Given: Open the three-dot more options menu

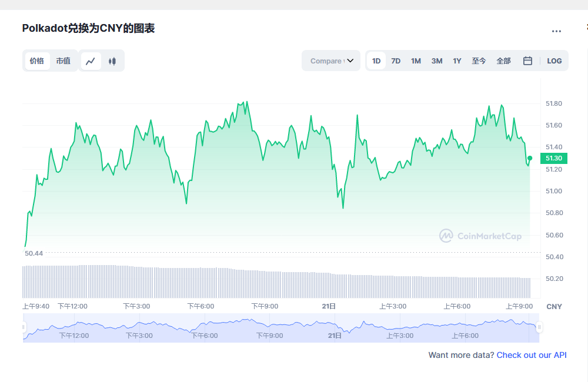Looking at the screenshot, I should coord(556,31).
